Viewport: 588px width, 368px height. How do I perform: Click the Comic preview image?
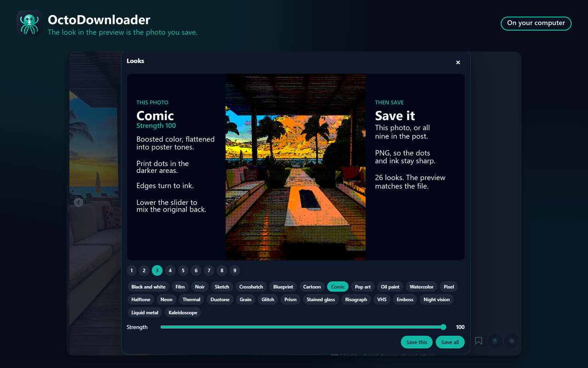point(295,167)
